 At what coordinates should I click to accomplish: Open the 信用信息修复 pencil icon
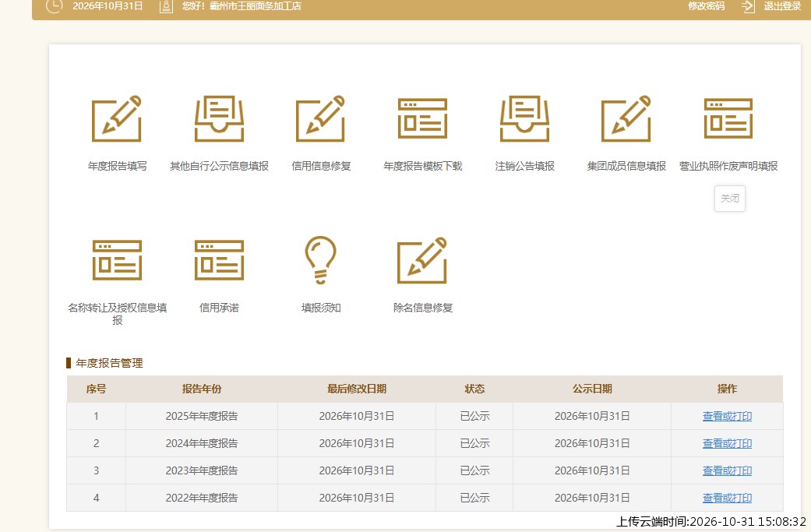[x=321, y=118]
